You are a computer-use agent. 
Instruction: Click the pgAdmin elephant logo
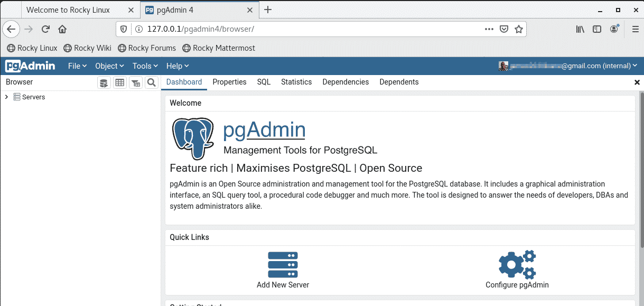coord(193,139)
